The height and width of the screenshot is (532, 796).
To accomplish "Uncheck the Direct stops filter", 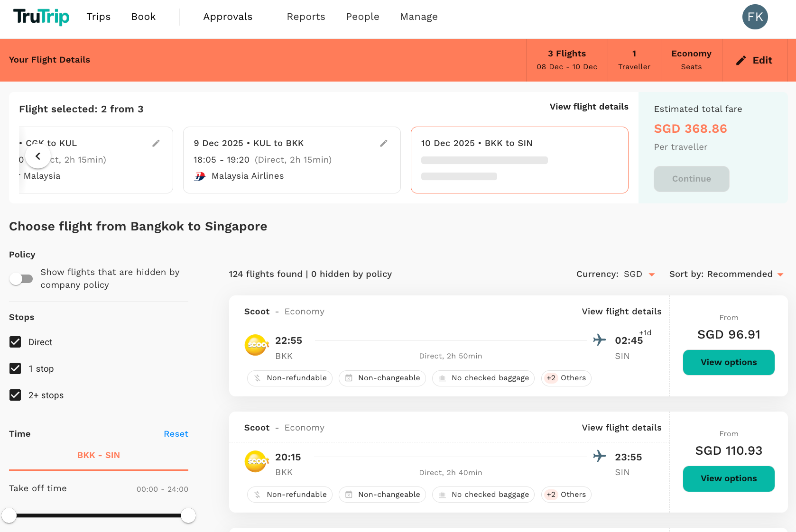I will pos(15,342).
